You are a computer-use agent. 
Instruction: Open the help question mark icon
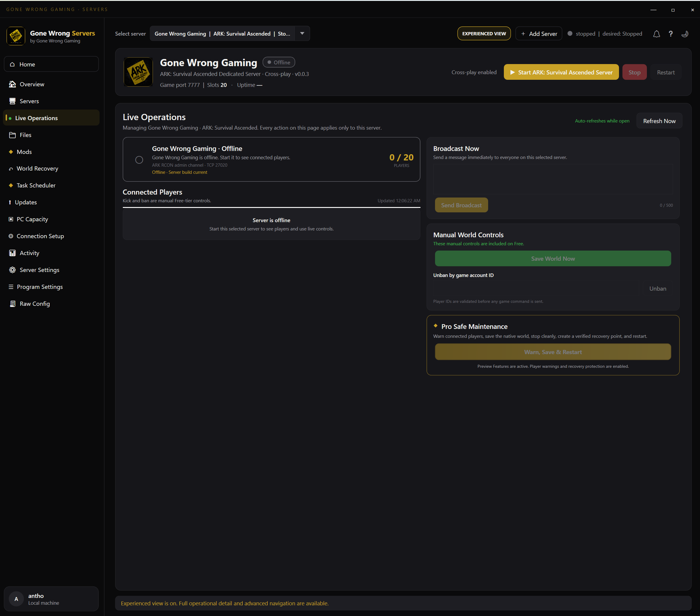[671, 34]
